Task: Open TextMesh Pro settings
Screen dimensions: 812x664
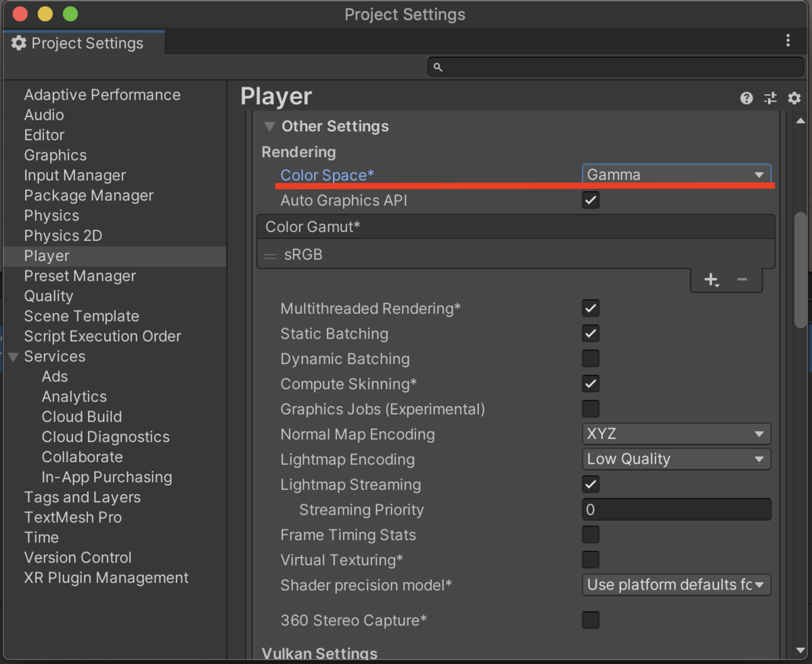Action: pos(73,518)
